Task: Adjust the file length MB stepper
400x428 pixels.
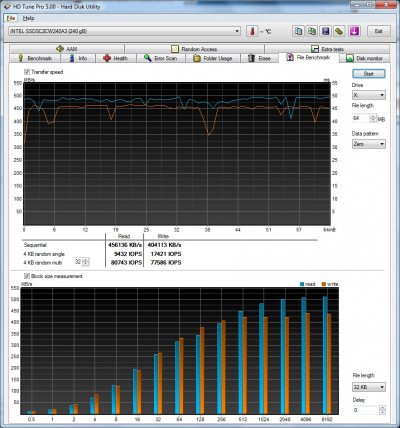Action: click(x=373, y=118)
